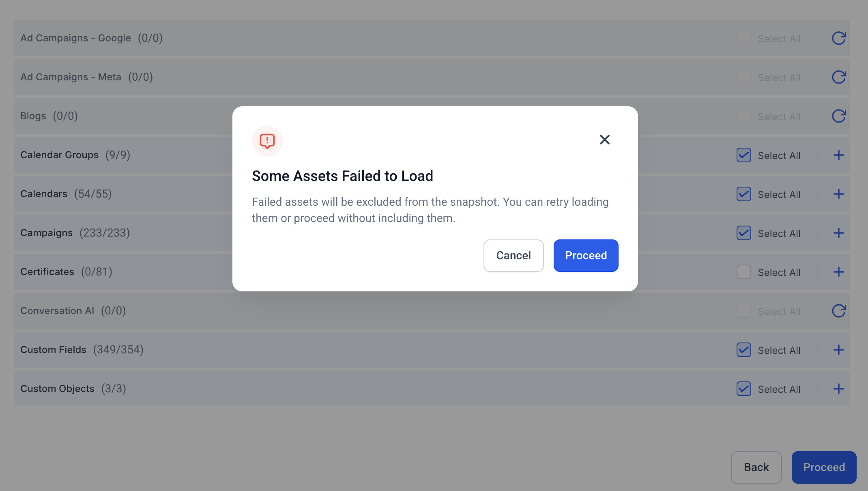The height and width of the screenshot is (491, 868).
Task: Expand Custom Fields with the plus icon
Action: click(838, 350)
